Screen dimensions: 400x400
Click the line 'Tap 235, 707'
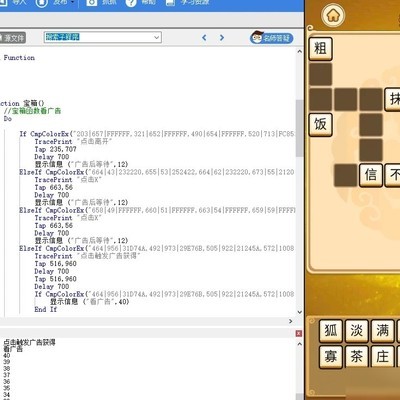[55, 149]
